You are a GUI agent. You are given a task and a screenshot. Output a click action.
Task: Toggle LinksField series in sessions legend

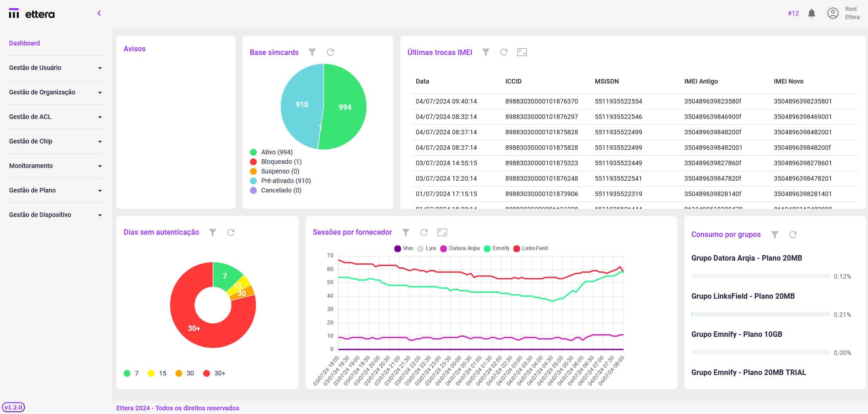point(530,248)
